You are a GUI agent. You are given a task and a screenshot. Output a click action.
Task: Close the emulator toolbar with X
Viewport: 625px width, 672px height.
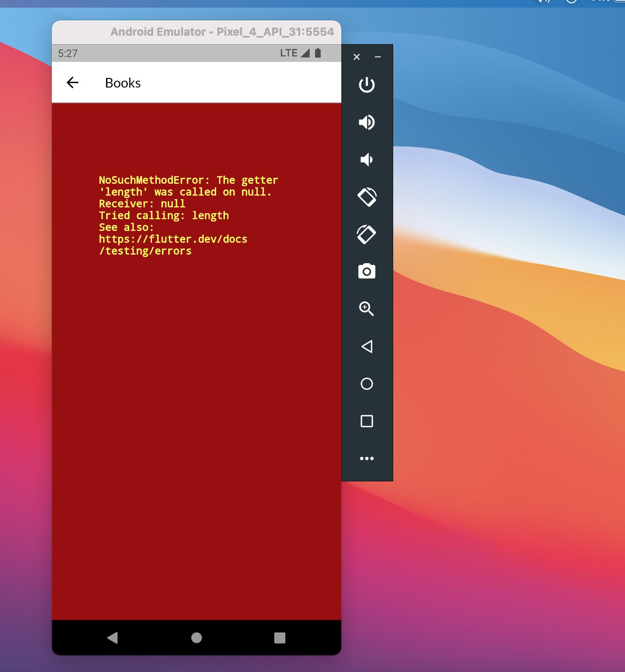pos(357,57)
